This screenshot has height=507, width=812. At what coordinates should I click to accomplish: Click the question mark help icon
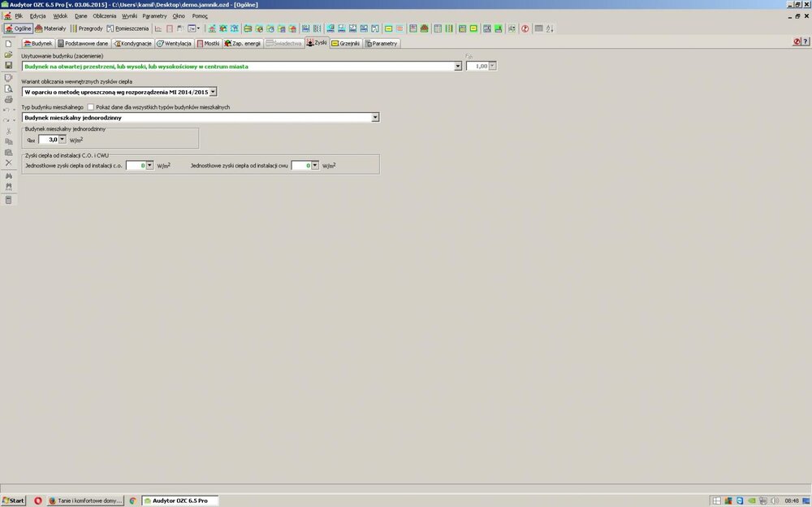(525, 28)
